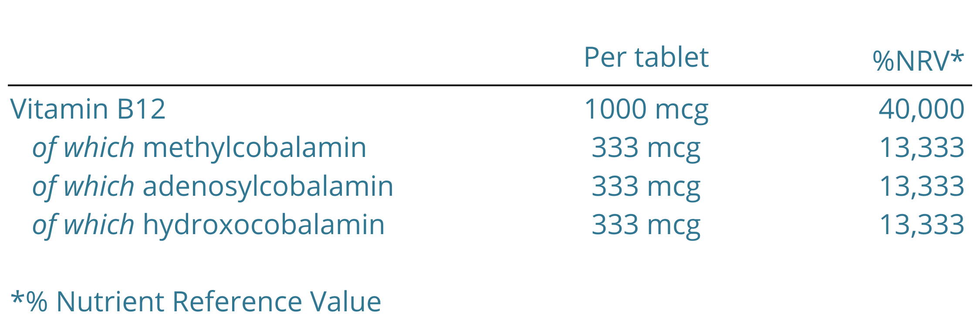This screenshot has width=980, height=327.
Task: Select the Vitamin B12 row label
Action: coord(88,109)
